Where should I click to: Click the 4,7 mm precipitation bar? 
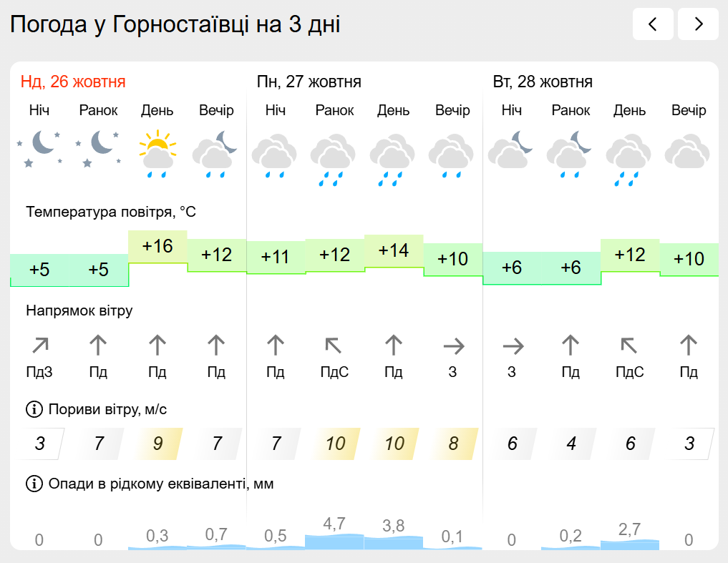pyautogui.click(x=334, y=541)
